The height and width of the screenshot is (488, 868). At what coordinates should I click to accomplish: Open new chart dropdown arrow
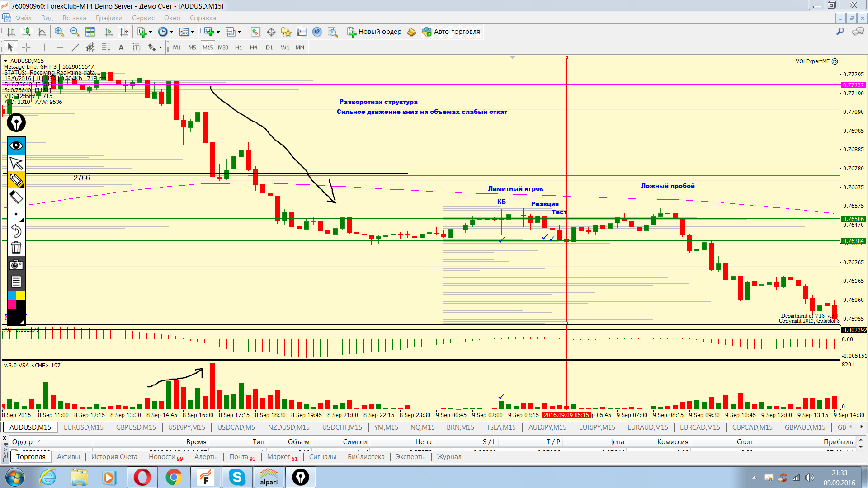[x=218, y=32]
